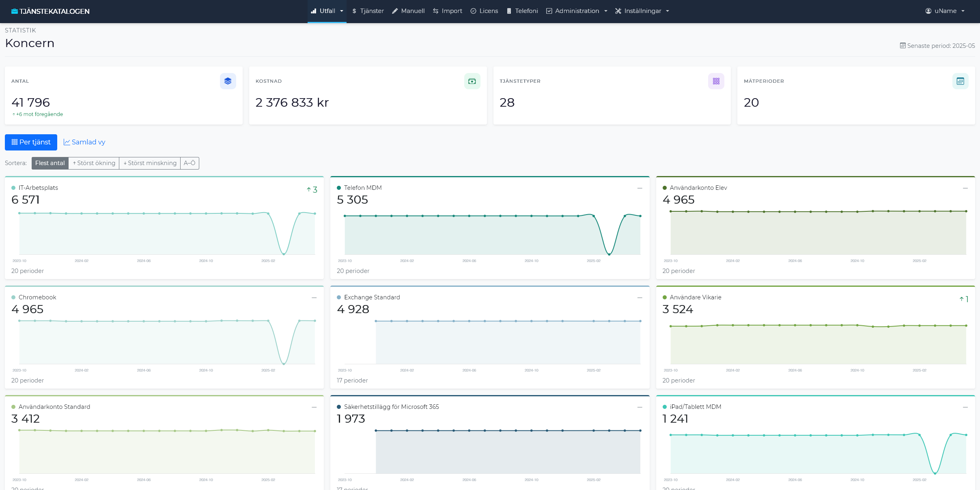This screenshot has width=980, height=490.
Task: Click the grid icon in Tjänstetyper card
Action: 716,81
